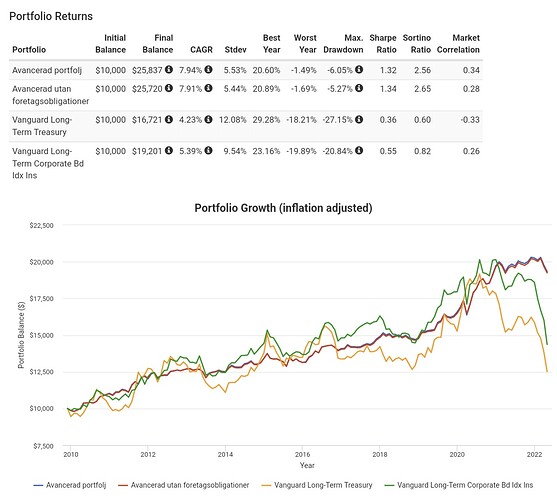The image size is (557, 499).
Task: Click the 9.54% Stdev value
Action: click(235, 151)
